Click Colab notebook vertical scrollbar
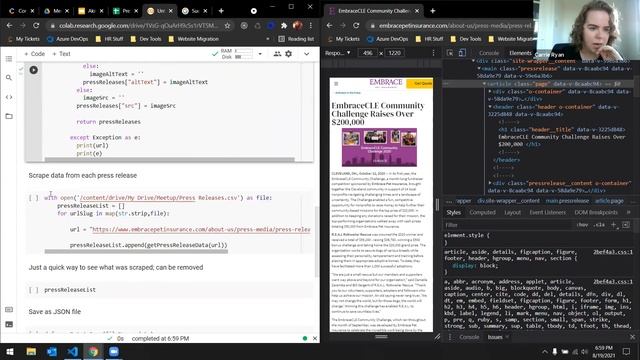 [317, 242]
